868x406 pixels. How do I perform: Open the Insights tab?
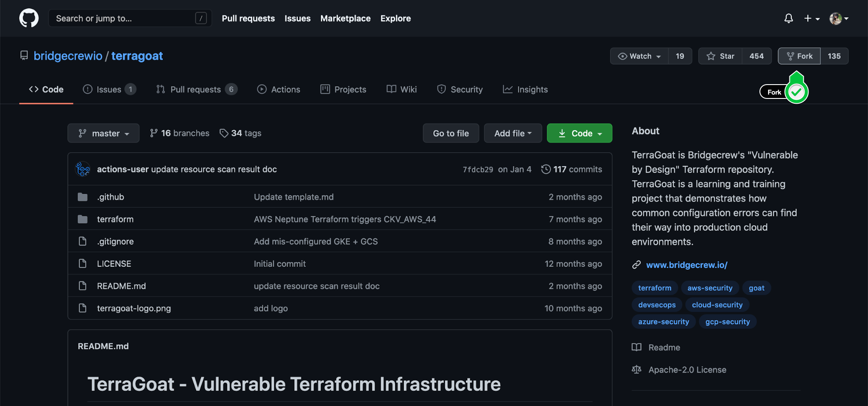coord(525,89)
